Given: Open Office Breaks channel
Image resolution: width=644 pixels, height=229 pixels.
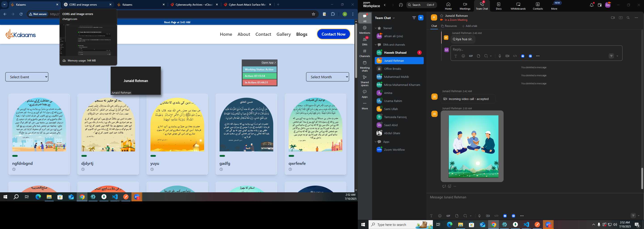Looking at the screenshot, I should click(x=399, y=69).
